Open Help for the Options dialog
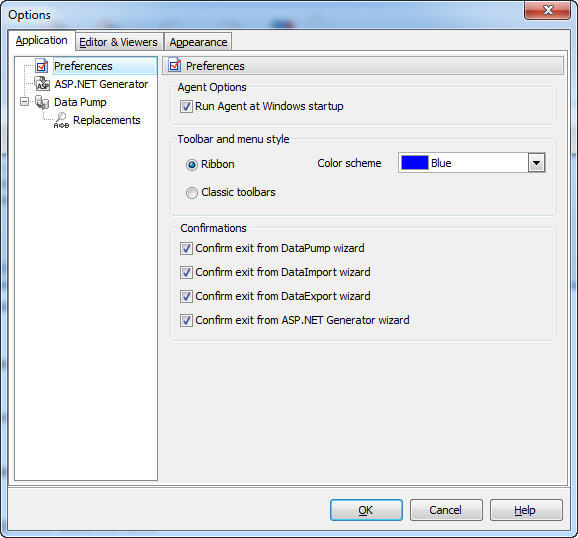Image resolution: width=578 pixels, height=538 pixels. click(x=526, y=510)
